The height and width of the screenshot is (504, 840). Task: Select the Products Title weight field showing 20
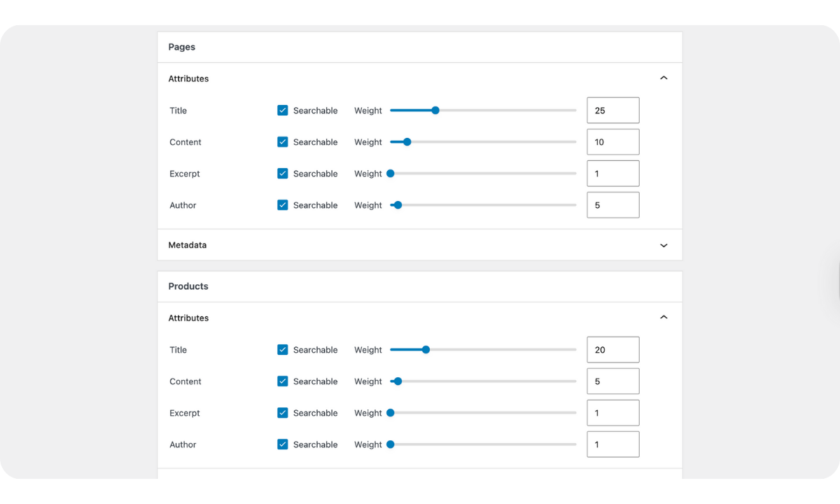612,350
